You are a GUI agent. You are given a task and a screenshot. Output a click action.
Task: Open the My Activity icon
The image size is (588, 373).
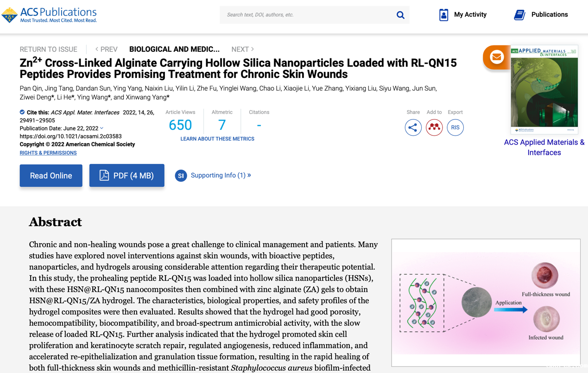(x=443, y=15)
